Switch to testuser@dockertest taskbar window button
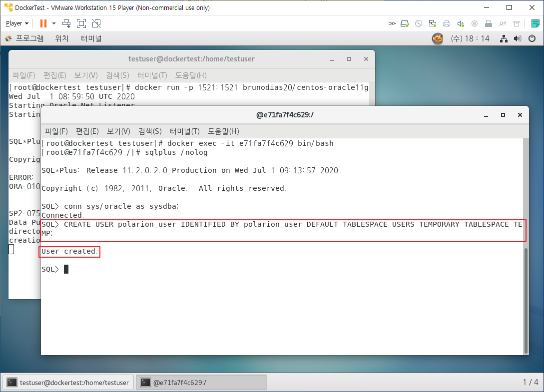The width and height of the screenshot is (544, 392). (68, 383)
